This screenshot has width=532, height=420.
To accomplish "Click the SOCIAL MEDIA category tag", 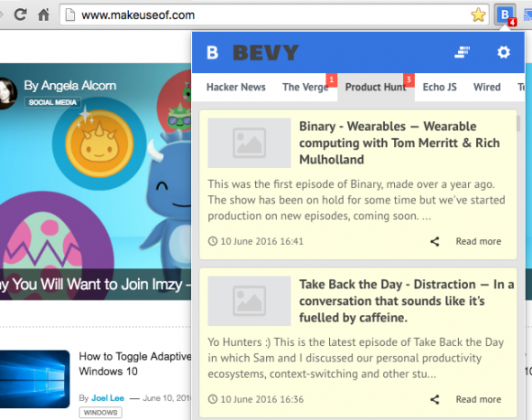I will point(53,102).
